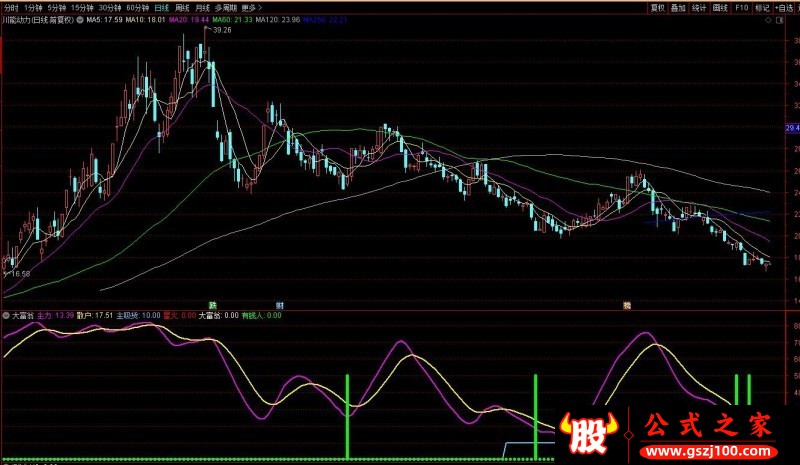800x465 pixels.
Task: Click the blue 财 marker on chart
Action: [280, 303]
